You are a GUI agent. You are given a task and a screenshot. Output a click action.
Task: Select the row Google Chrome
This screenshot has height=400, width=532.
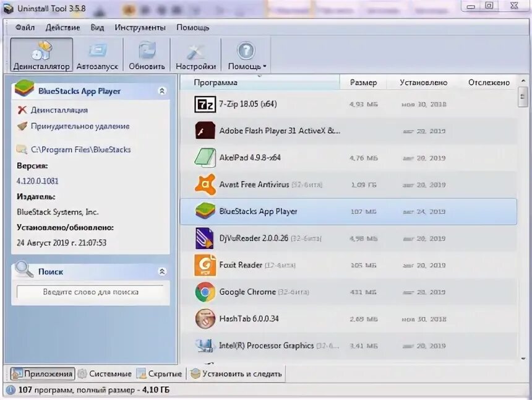pos(348,292)
